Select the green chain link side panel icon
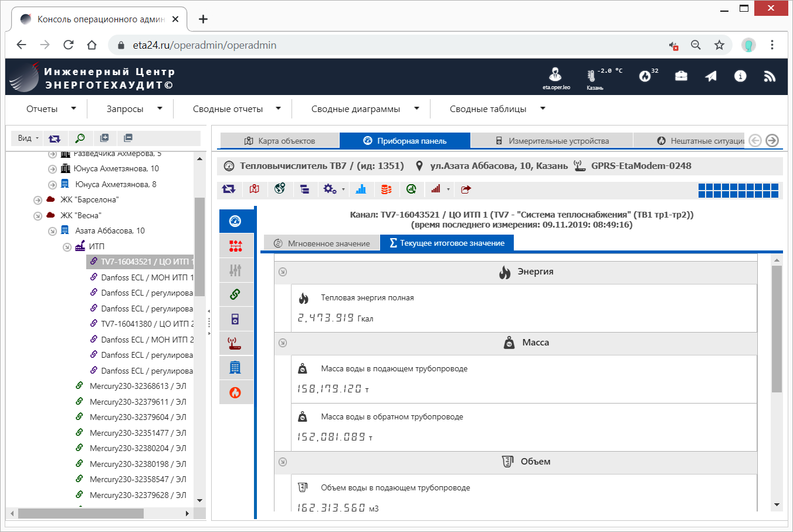Image resolution: width=793 pixels, height=532 pixels. [235, 294]
